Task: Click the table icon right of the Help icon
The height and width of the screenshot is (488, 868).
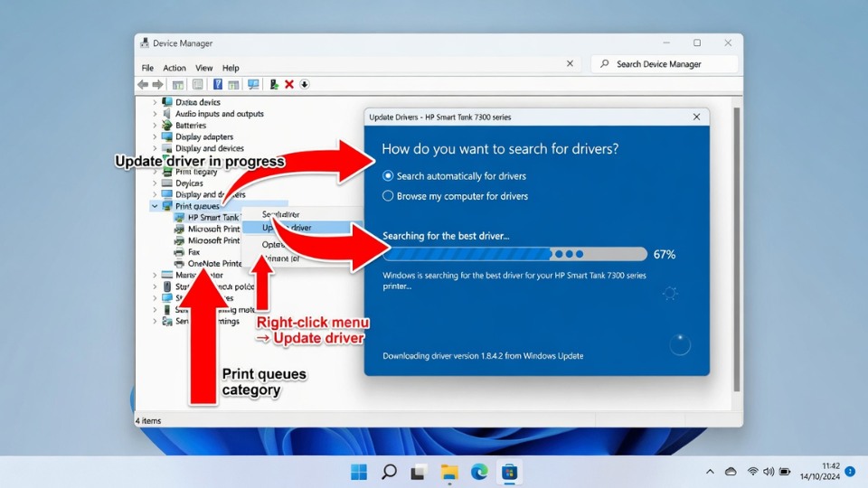Action: (x=233, y=85)
